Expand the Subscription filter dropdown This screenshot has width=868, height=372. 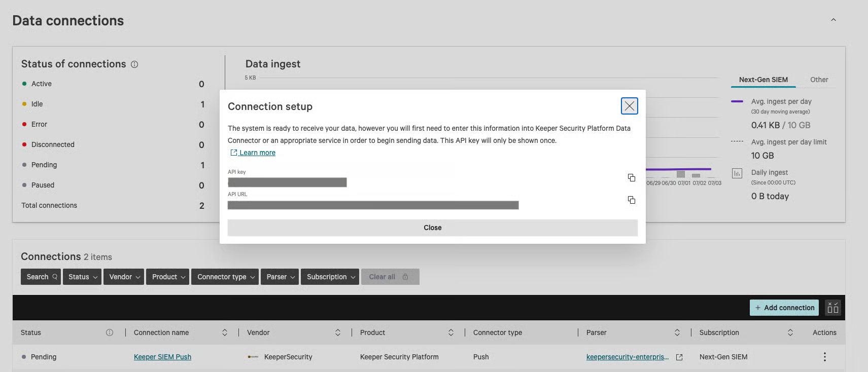pos(330,277)
